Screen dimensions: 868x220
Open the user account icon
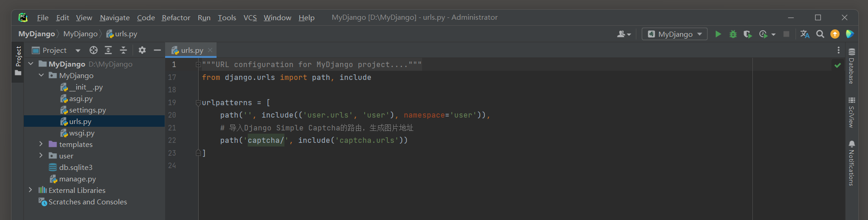[622, 34]
